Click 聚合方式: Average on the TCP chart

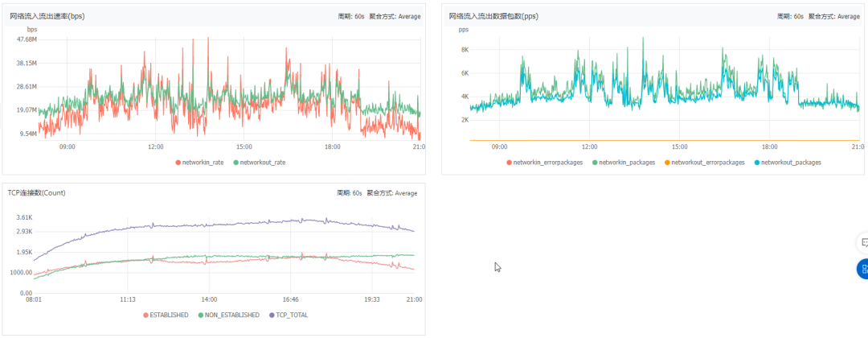coord(395,193)
